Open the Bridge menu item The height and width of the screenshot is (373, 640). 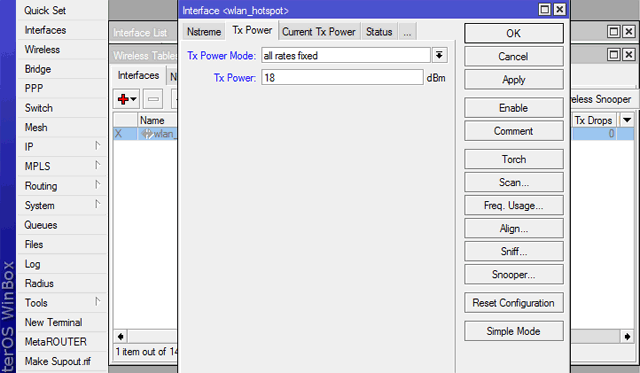62,69
